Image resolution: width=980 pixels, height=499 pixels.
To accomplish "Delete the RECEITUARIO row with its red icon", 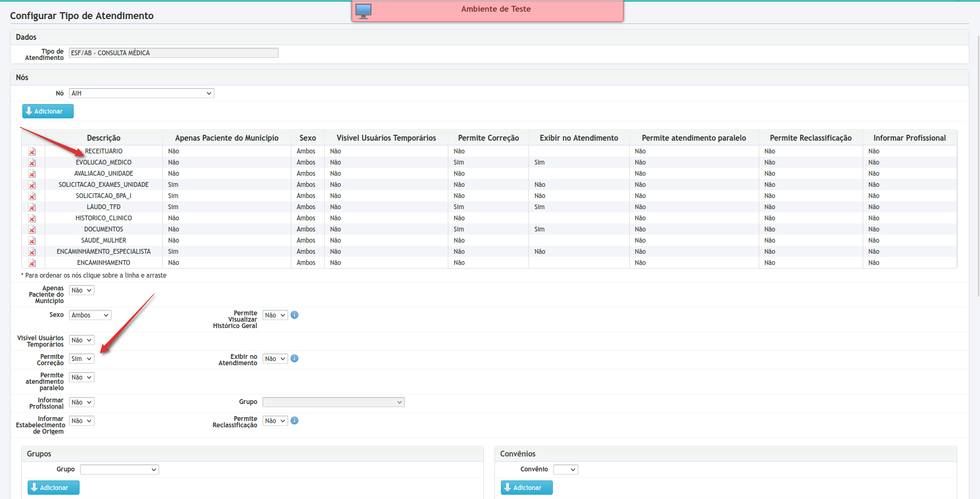I will [x=32, y=152].
